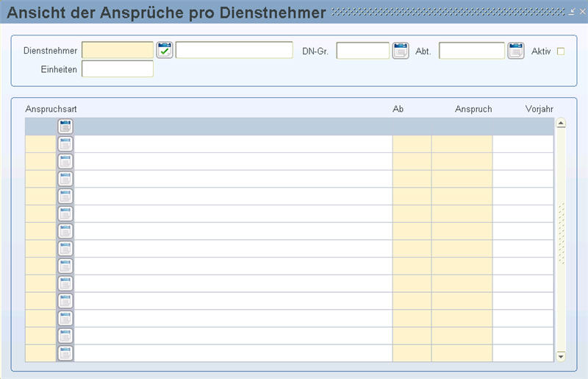Open the Abt. value list icon
Screen dimensions: 588x379
click(x=516, y=50)
